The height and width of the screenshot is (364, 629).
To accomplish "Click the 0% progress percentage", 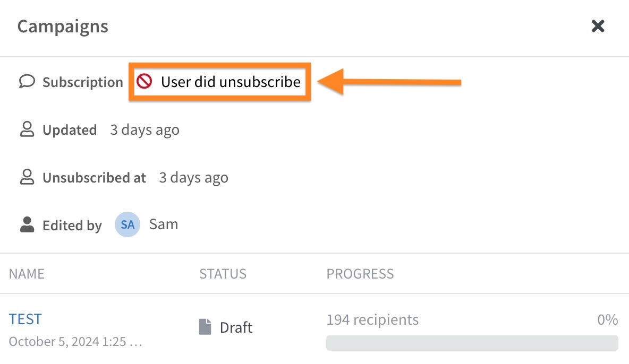I will coord(608,319).
